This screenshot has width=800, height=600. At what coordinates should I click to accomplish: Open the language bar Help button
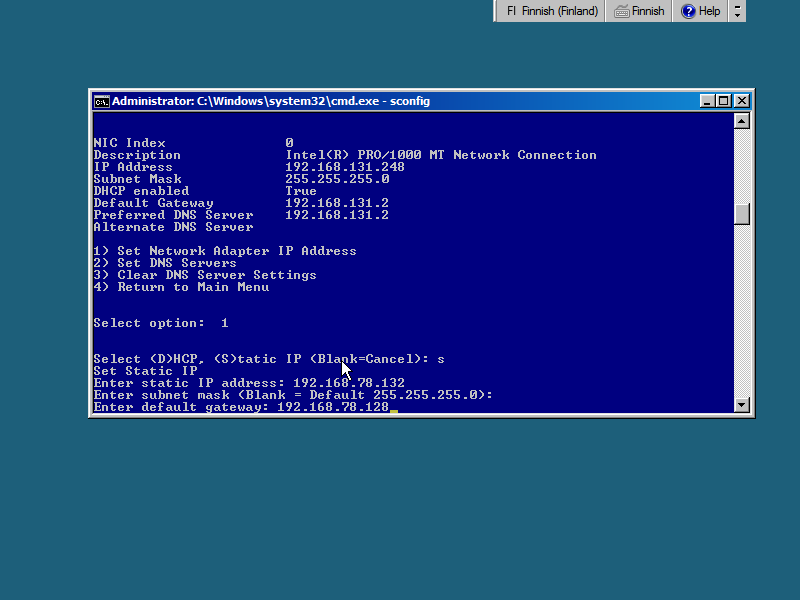pos(701,11)
